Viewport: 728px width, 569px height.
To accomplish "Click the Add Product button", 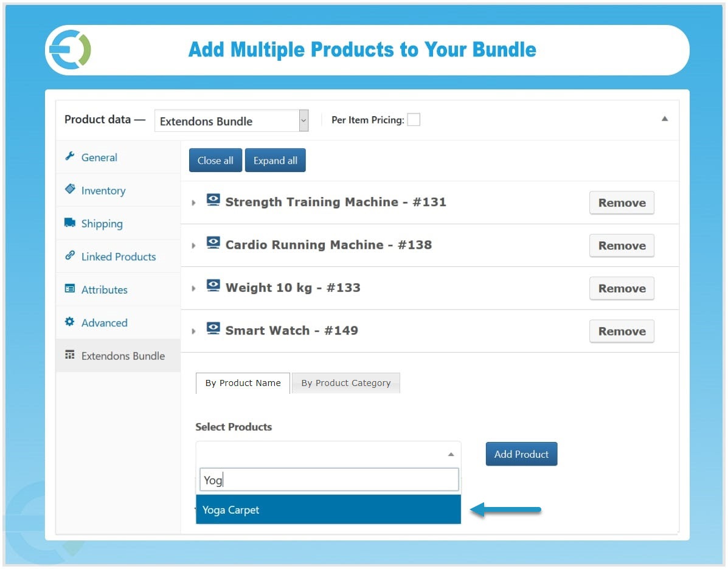I will point(521,453).
